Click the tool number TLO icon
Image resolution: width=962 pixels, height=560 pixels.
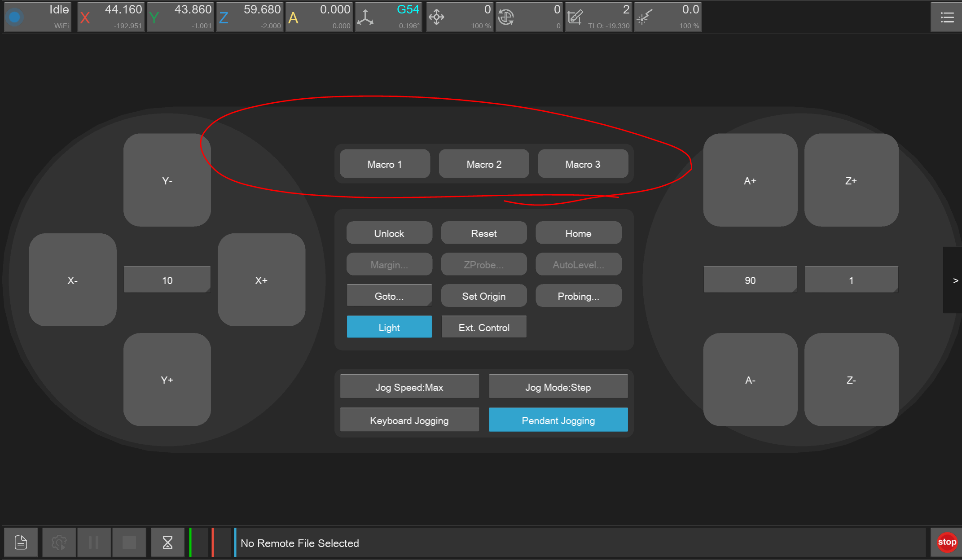[575, 17]
